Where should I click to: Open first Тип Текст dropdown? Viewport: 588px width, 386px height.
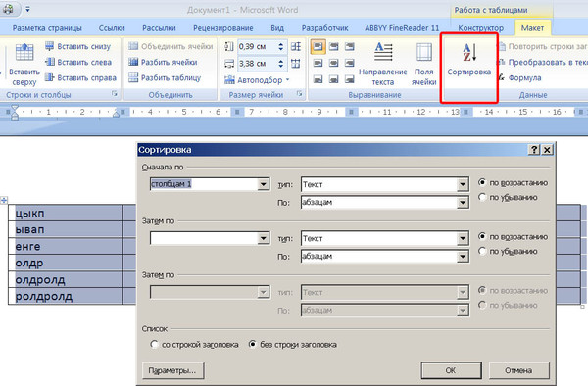click(463, 184)
